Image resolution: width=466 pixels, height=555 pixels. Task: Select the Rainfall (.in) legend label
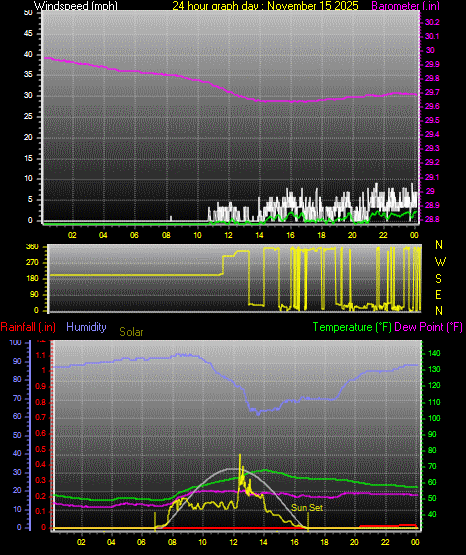28,327
